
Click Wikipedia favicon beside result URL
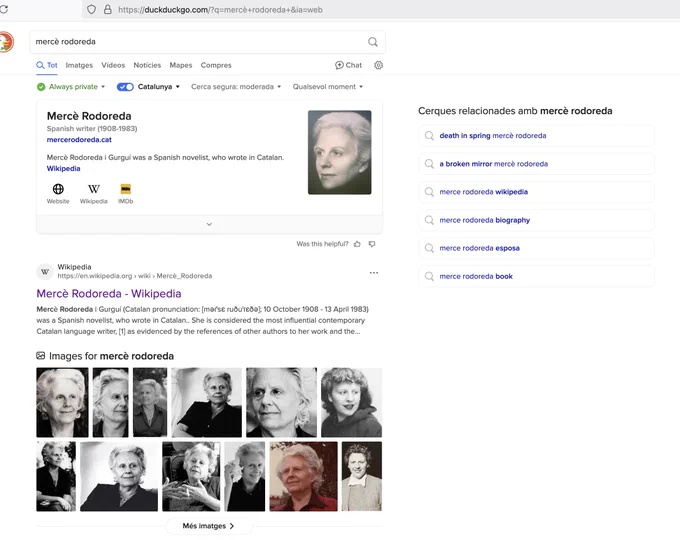pos(45,272)
